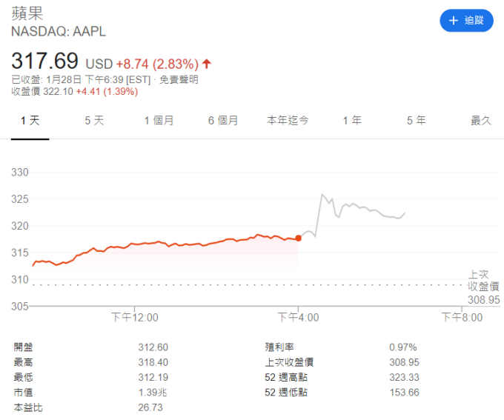The image size is (504, 420).
Task: Click the 320 y-axis label
Action: coord(20,226)
